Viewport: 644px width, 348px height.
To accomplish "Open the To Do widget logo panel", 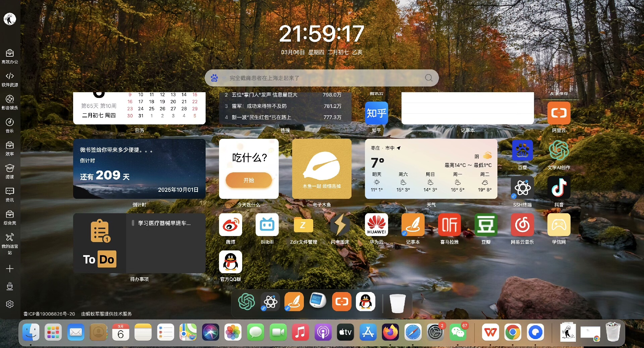I will [x=100, y=243].
